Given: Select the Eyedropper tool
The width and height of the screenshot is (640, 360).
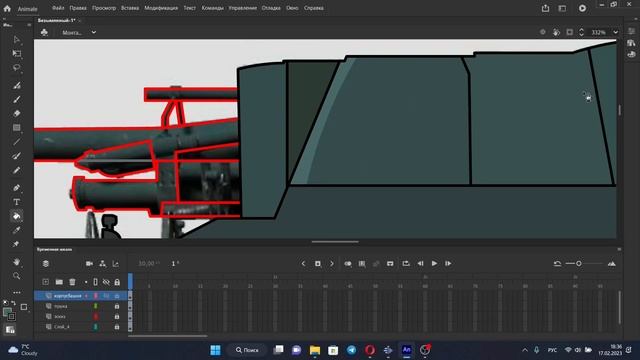Looking at the screenshot, I should (16, 230).
